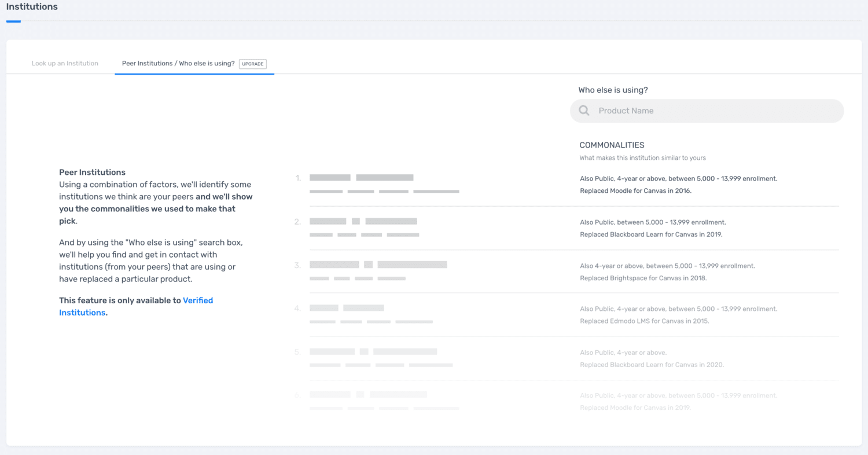This screenshot has height=455, width=868.
Task: Open the second peer institution's placeholder name
Action: click(363, 221)
